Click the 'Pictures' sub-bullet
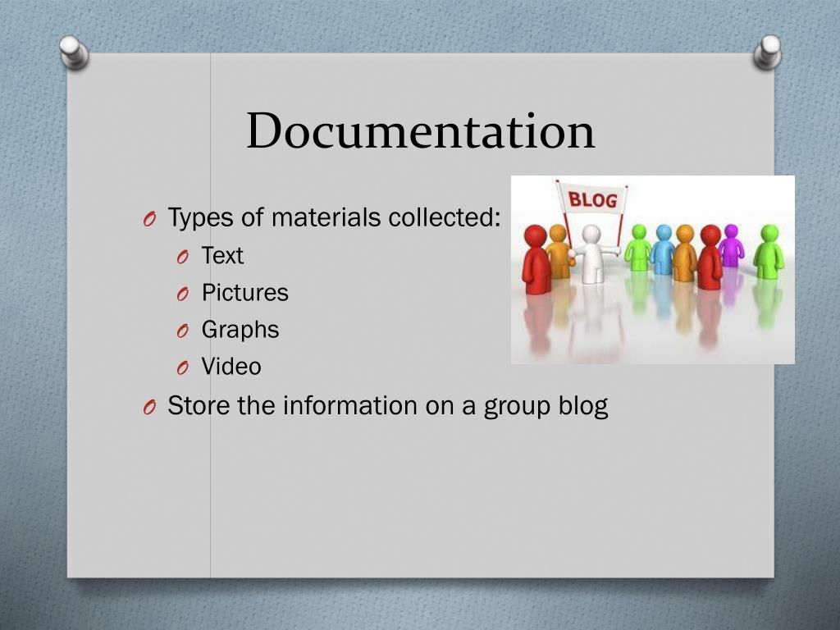 [244, 293]
